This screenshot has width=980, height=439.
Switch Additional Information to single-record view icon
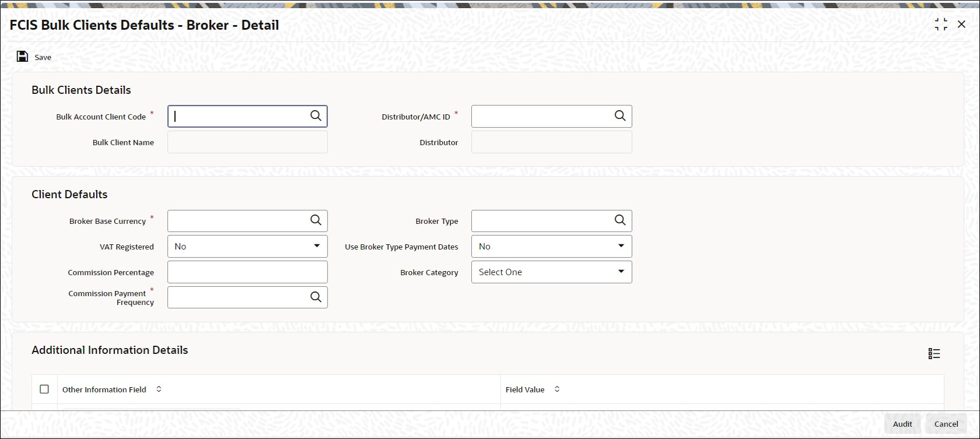pos(934,354)
